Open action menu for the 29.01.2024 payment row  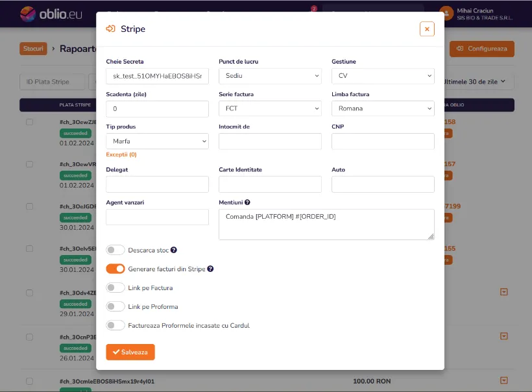tap(504, 292)
